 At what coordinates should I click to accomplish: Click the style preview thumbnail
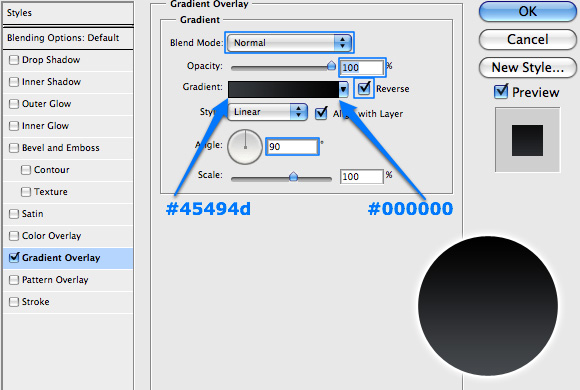[x=527, y=140]
